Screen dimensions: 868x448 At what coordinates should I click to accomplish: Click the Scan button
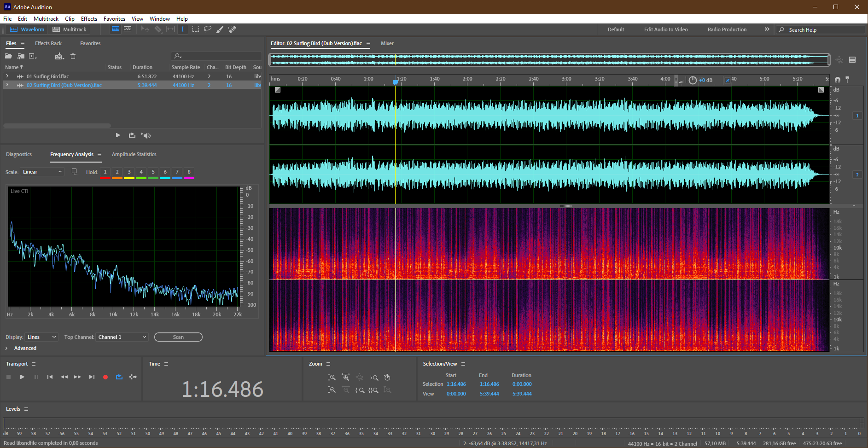pos(178,337)
